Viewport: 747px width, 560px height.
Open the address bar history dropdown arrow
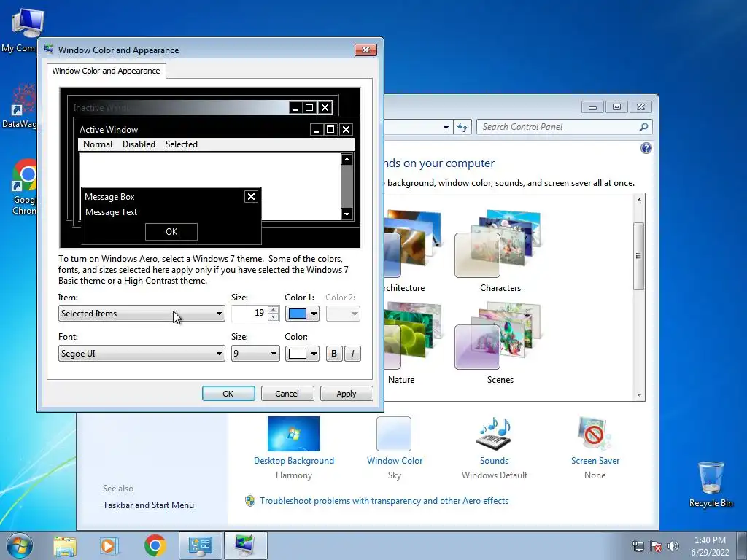click(x=446, y=127)
